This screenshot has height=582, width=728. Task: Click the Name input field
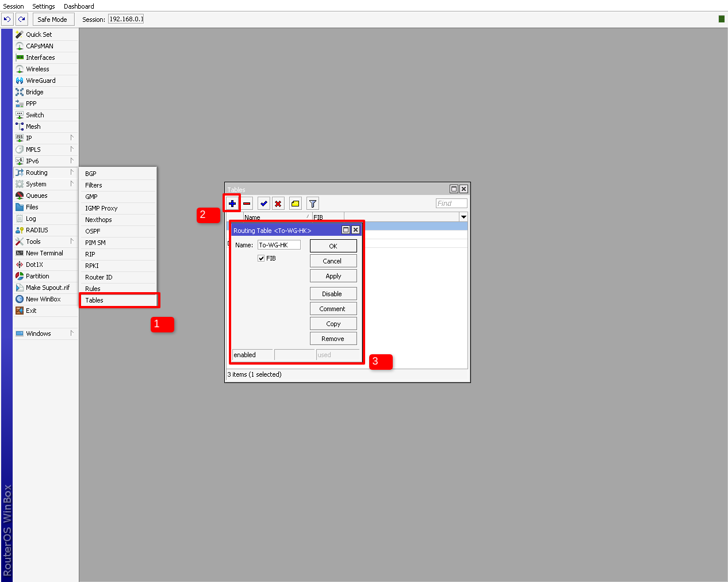coord(279,245)
